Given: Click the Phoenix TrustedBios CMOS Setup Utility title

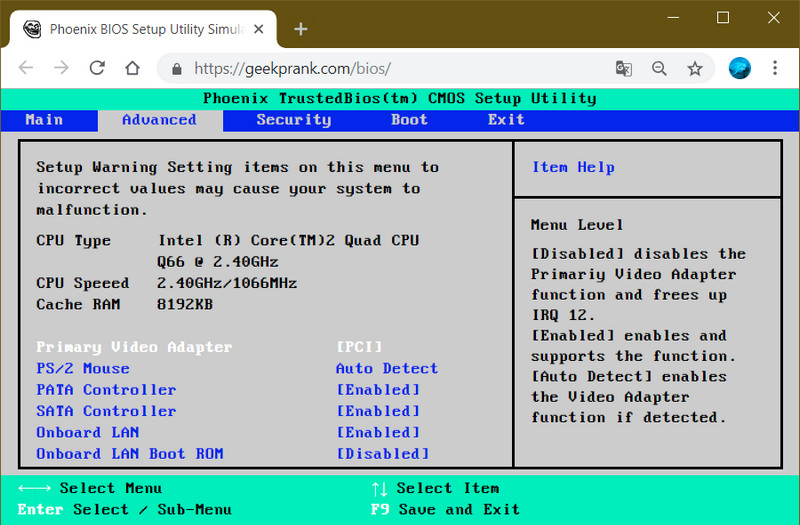Looking at the screenshot, I should 399,98.
